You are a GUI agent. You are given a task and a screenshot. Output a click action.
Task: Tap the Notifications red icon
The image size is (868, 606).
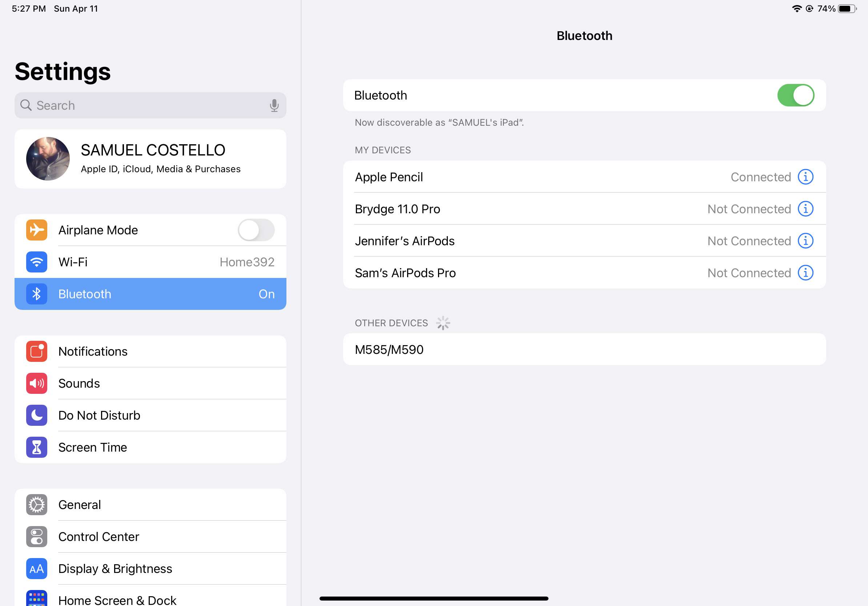(37, 351)
